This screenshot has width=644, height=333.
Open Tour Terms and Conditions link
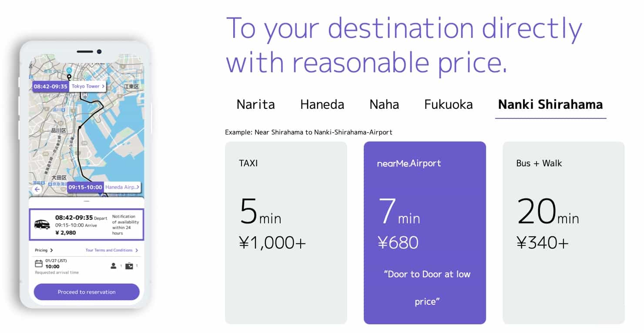pos(111,250)
